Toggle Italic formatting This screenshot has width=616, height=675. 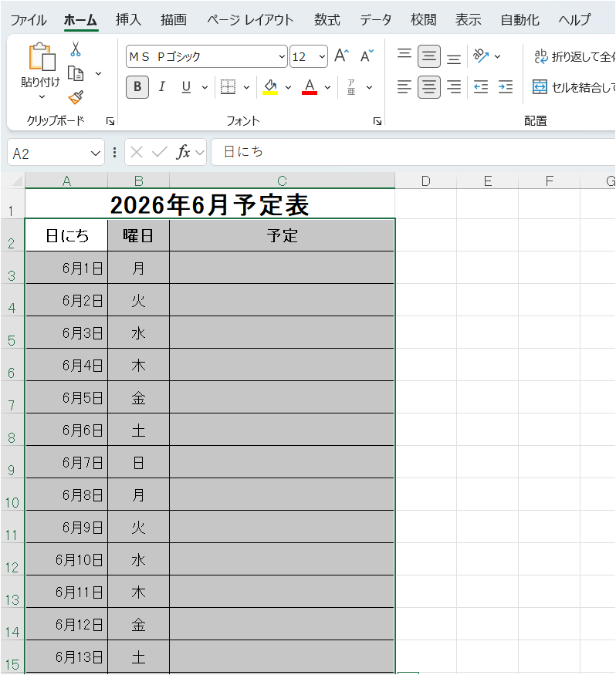coord(161,87)
